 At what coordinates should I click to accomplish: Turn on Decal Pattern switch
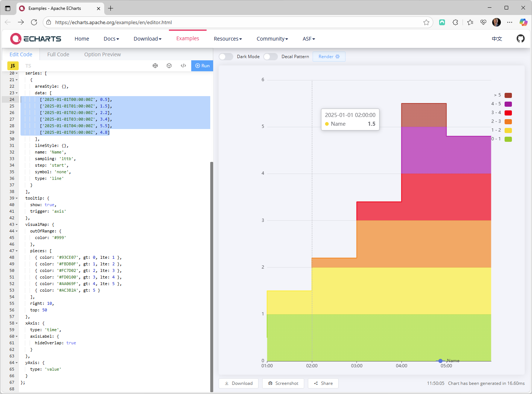[271, 57]
